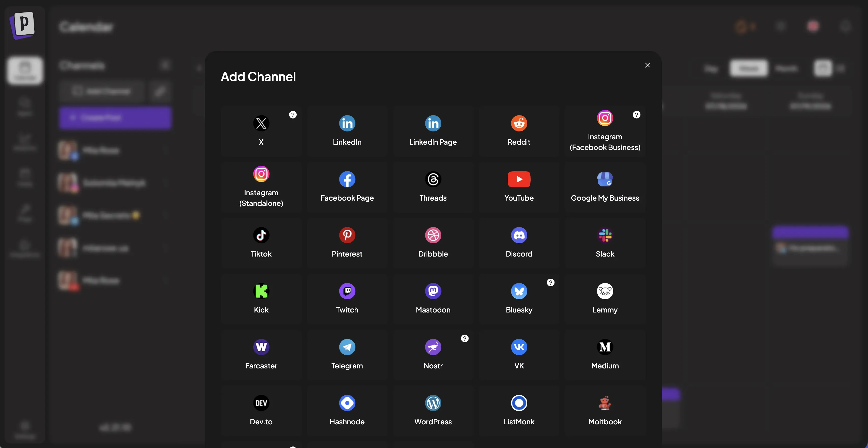
Task: Add a Discord channel
Action: pyautogui.click(x=519, y=243)
